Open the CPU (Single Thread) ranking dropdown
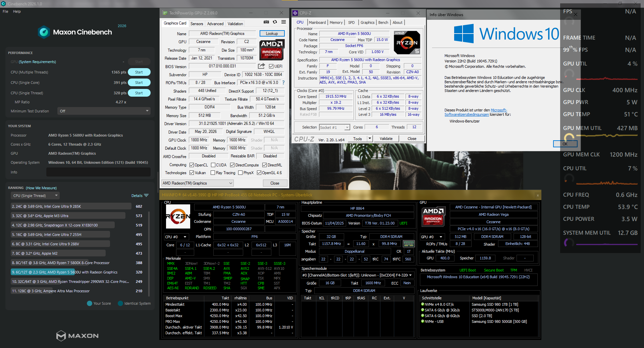 [35, 196]
